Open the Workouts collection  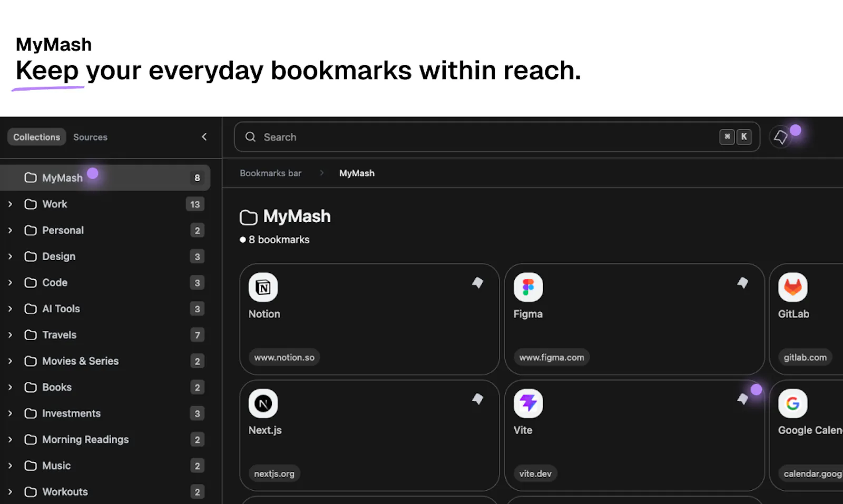pos(105,492)
